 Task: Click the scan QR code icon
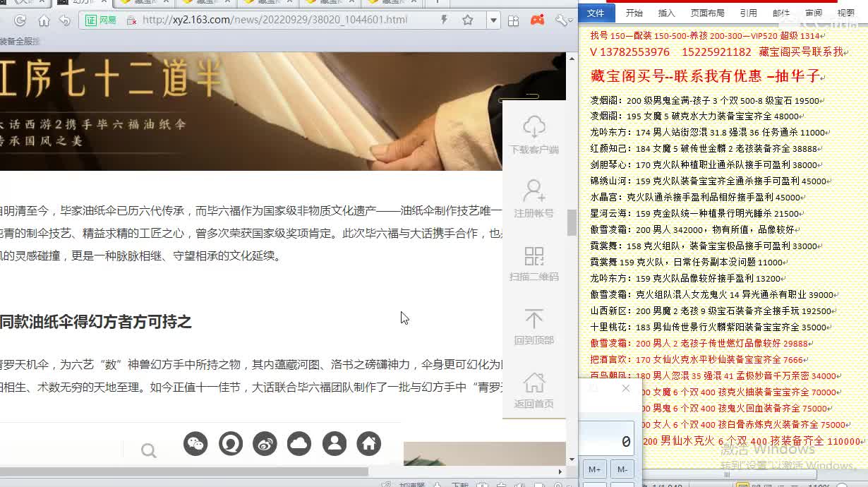coord(534,255)
